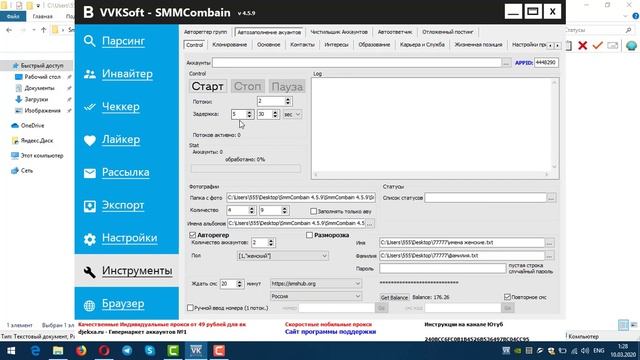640x360 pixels.
Task: Click the red X delete icon in Explorer toolbar
Action: (582, 45)
